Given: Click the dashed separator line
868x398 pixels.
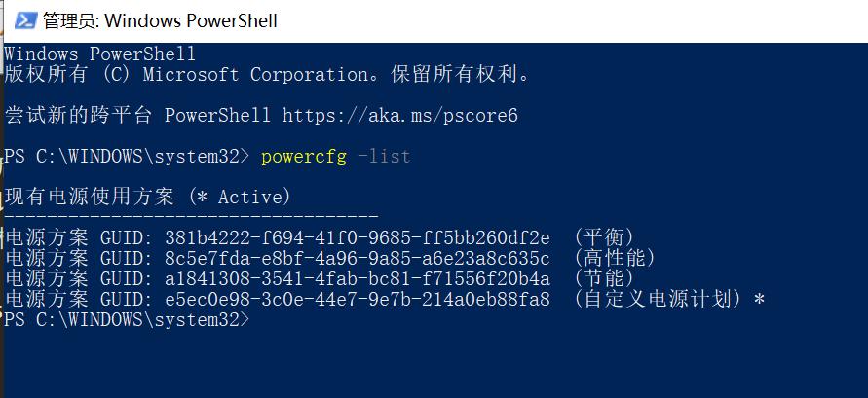Looking at the screenshot, I should [192, 216].
